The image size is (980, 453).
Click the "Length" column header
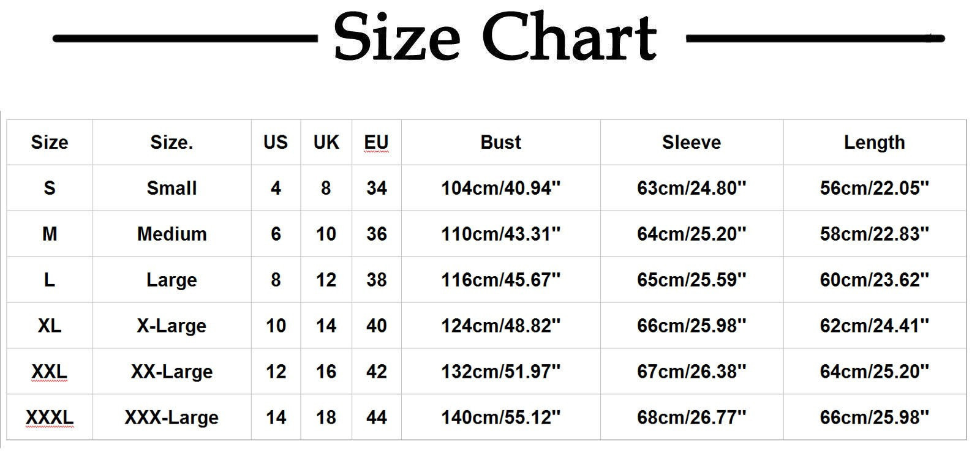pyautogui.click(x=874, y=142)
